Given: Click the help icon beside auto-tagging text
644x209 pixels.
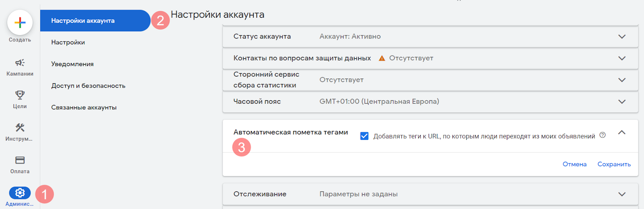Looking at the screenshot, I should coord(602,135).
